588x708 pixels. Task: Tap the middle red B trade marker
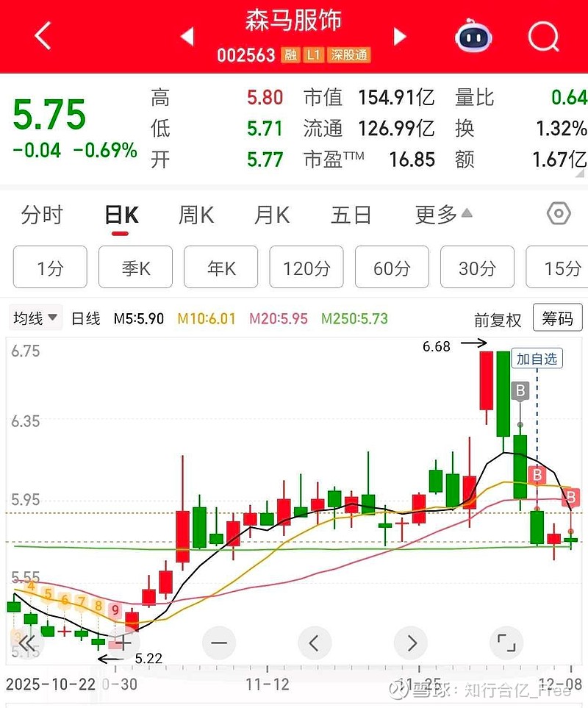click(537, 475)
